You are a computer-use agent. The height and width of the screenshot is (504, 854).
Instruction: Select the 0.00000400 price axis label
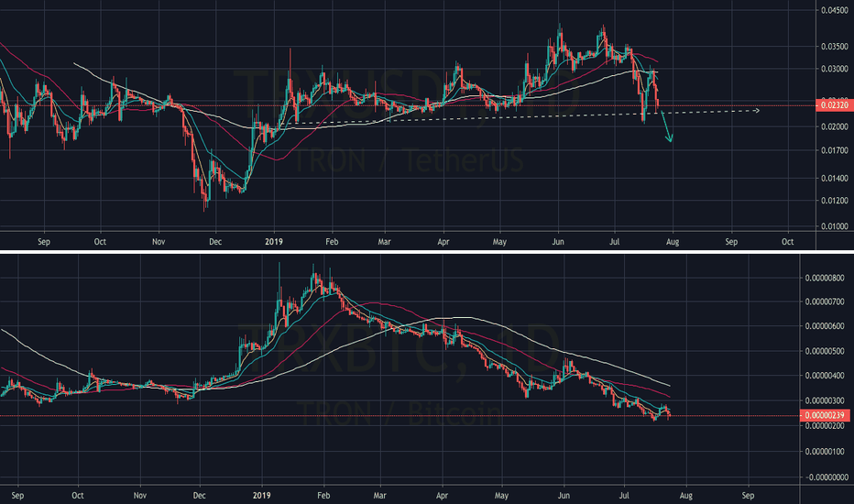(825, 376)
